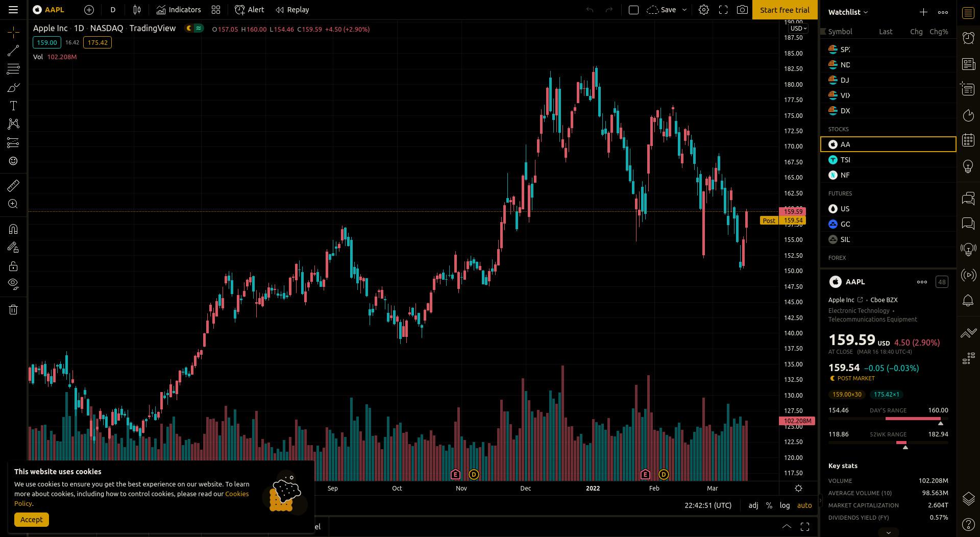Open notifications bell in sidebar

[x=968, y=301]
